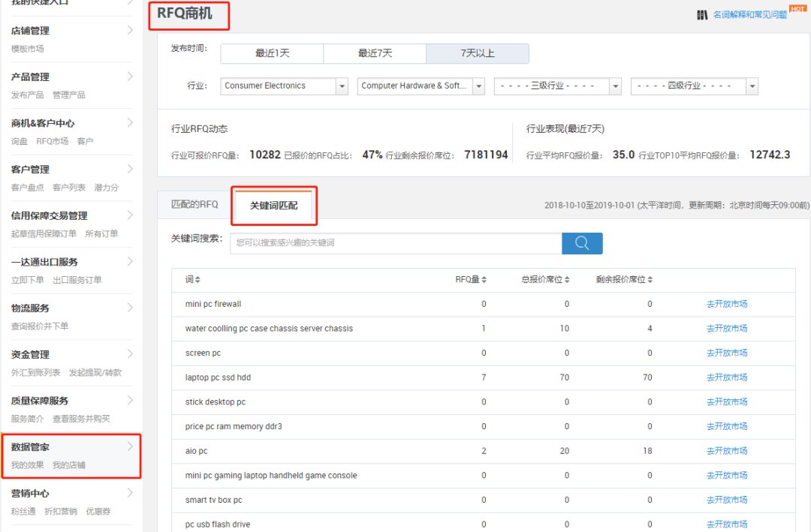Click the blue magnifier search icon

pyautogui.click(x=581, y=243)
